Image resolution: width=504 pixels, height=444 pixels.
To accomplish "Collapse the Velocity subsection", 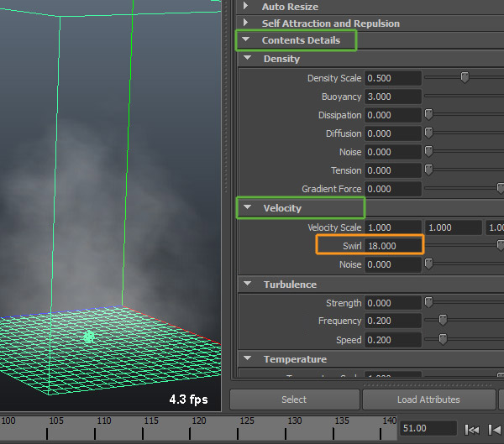I will (248, 207).
